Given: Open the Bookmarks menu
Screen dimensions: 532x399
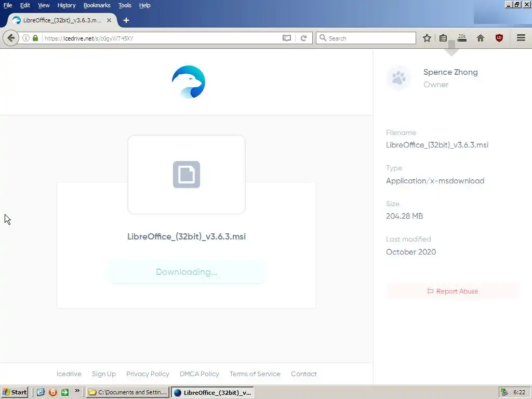Looking at the screenshot, I should 97,5.
